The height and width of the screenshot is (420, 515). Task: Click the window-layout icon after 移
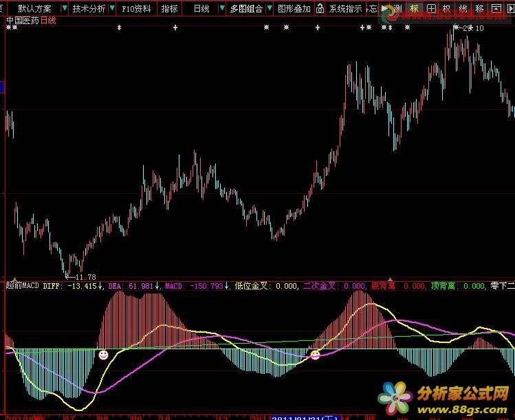(496, 8)
